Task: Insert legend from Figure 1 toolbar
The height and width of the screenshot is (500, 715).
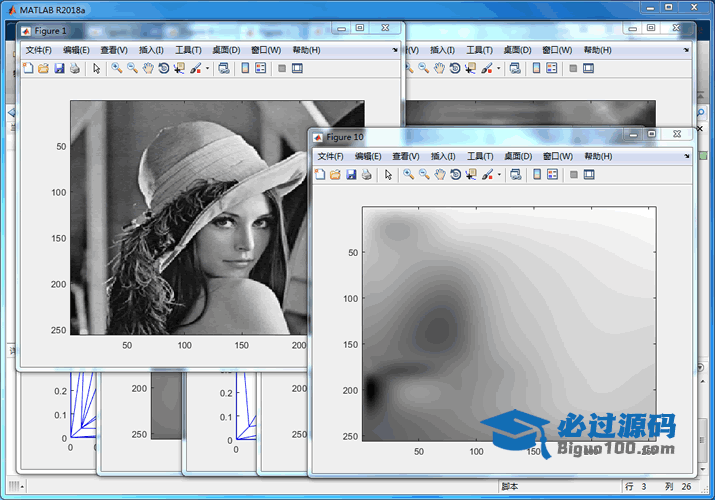Action: pyautogui.click(x=260, y=69)
